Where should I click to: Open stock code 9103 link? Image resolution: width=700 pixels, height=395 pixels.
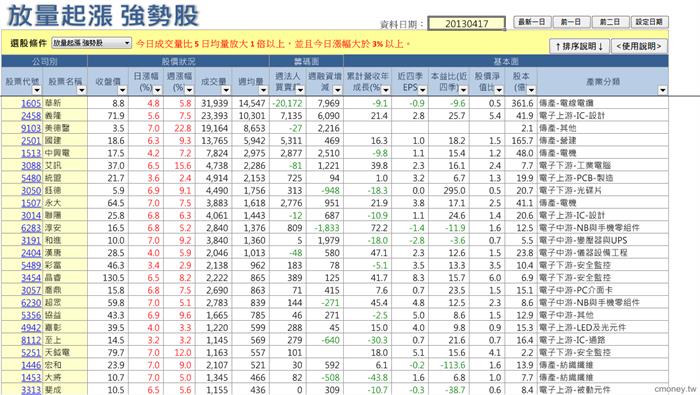pos(31,128)
